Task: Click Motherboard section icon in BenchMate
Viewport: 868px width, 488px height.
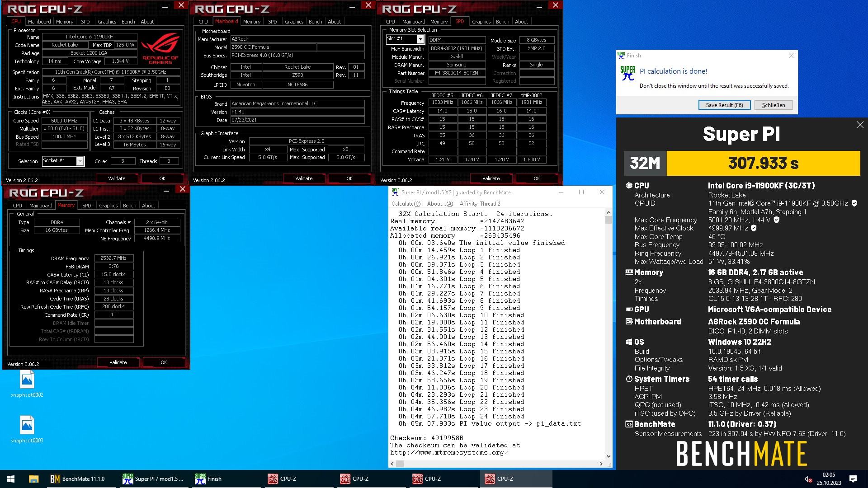Action: coord(629,322)
